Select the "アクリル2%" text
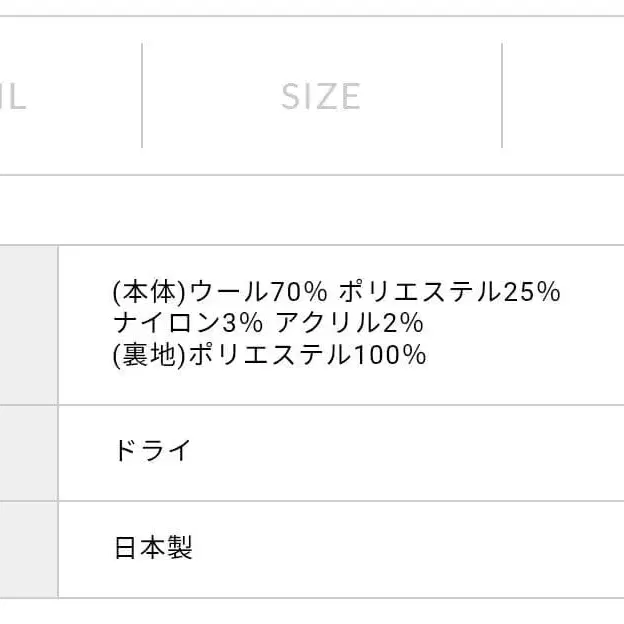 point(349,323)
